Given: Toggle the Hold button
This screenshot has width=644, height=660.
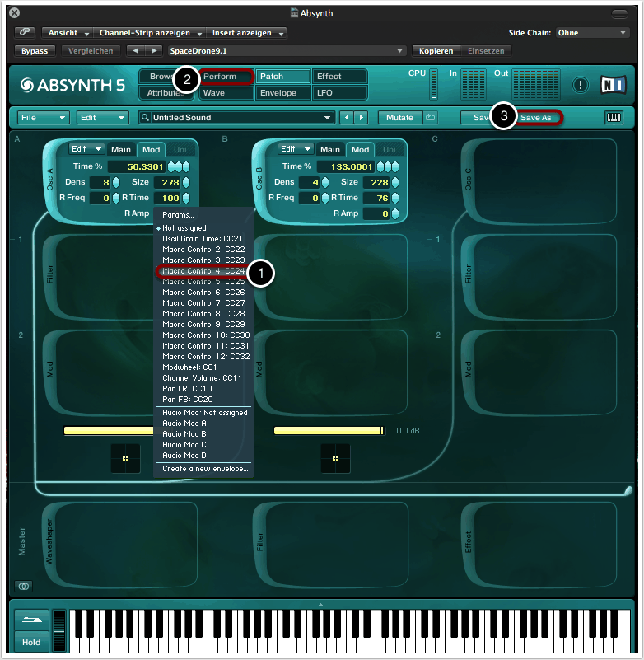Looking at the screenshot, I should [31, 643].
